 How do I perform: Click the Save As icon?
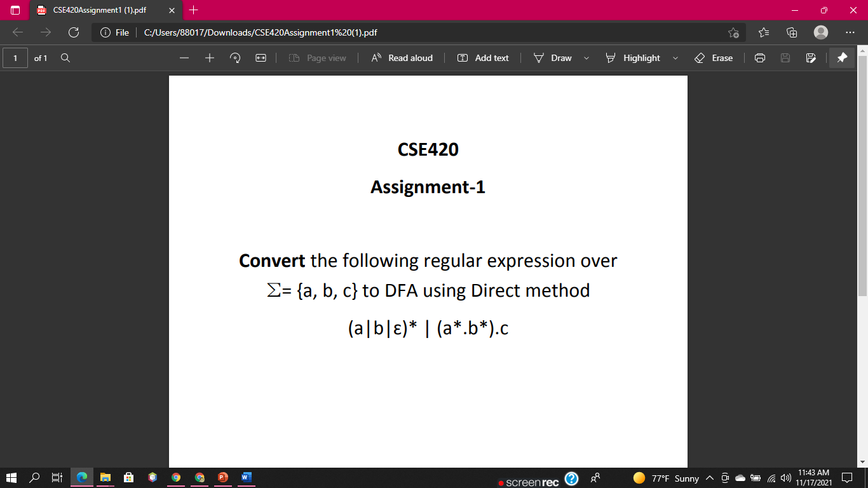[x=811, y=58]
